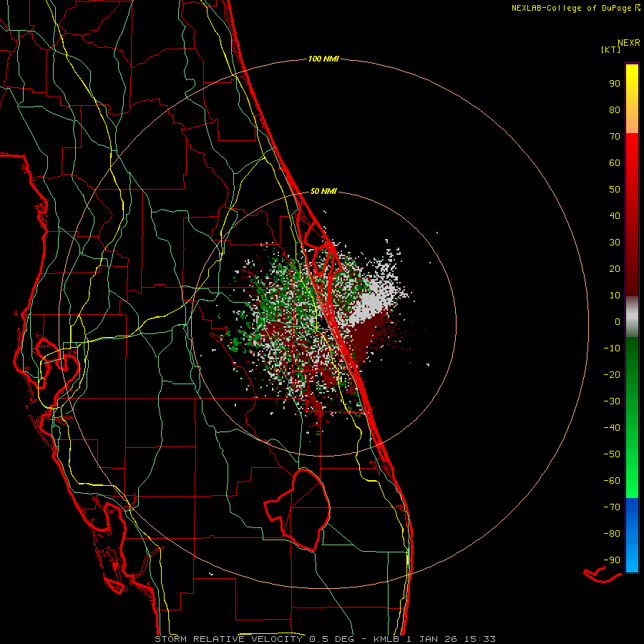Click the 50 value on the velocity scale

tap(615, 190)
